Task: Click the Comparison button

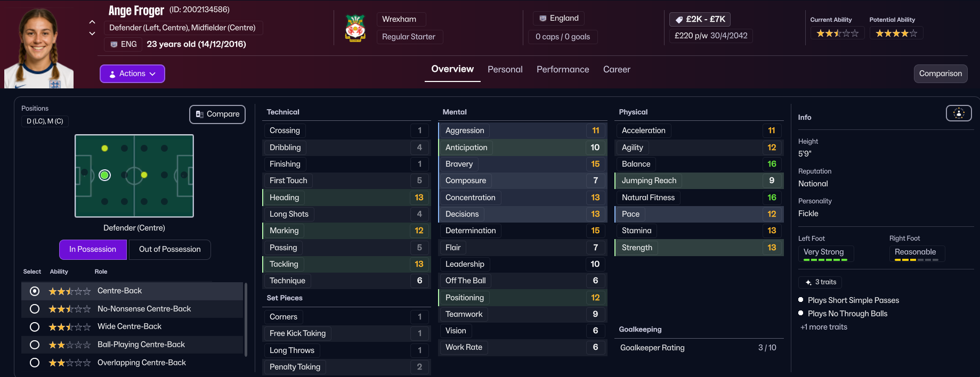Action: [940, 73]
